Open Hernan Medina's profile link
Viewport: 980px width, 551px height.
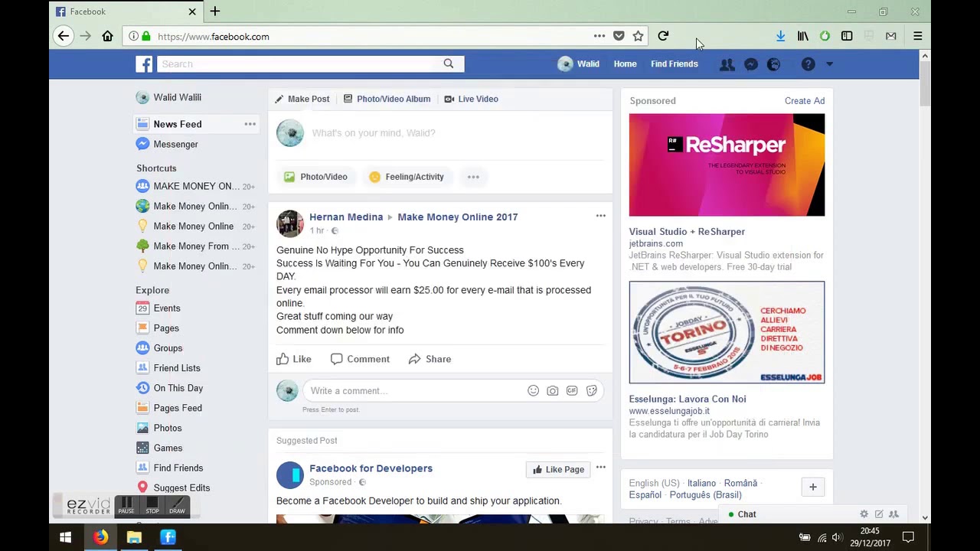346,217
